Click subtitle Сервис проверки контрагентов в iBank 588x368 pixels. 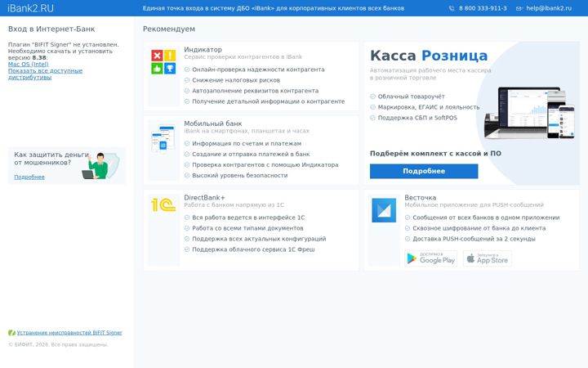243,56
